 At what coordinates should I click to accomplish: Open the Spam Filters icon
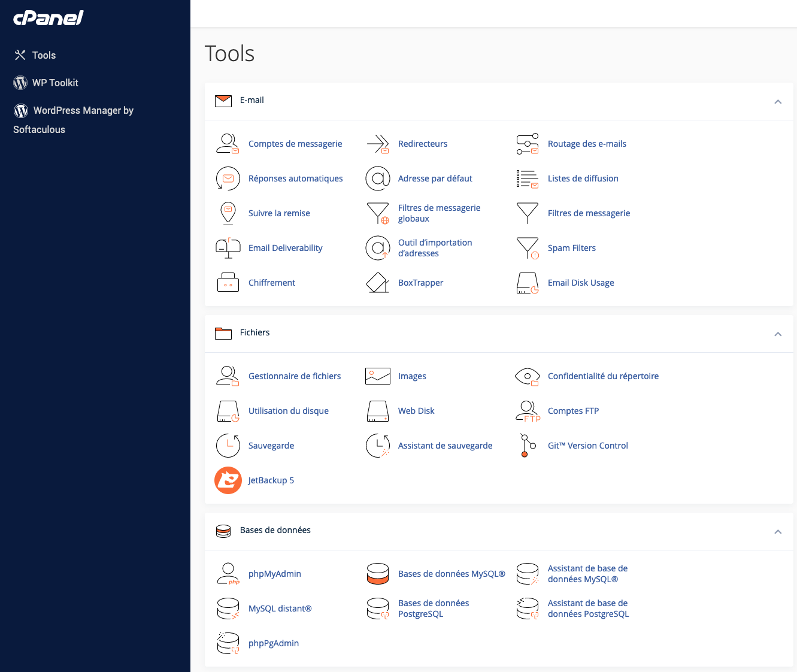point(528,248)
